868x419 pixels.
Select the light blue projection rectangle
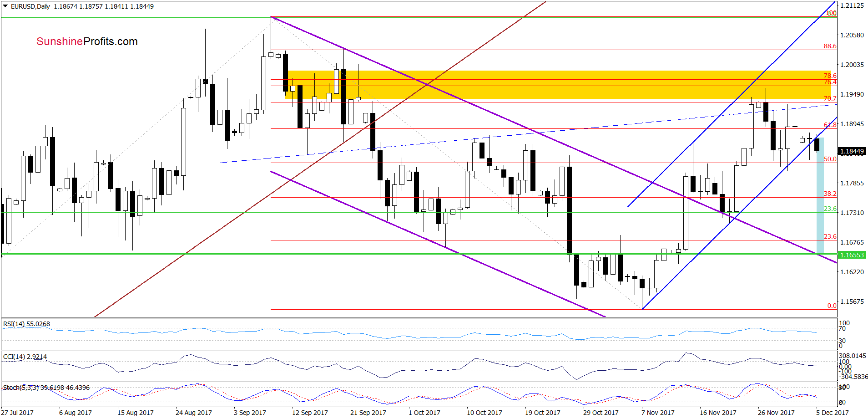[x=820, y=195]
